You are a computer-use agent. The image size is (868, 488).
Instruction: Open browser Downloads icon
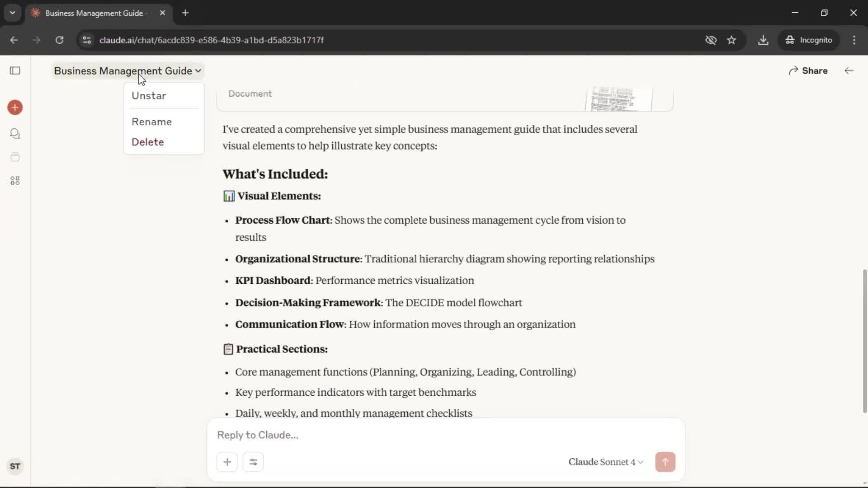[763, 40]
